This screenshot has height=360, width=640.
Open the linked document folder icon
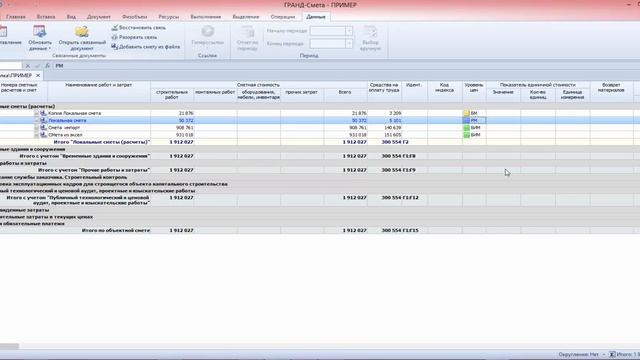tap(82, 31)
